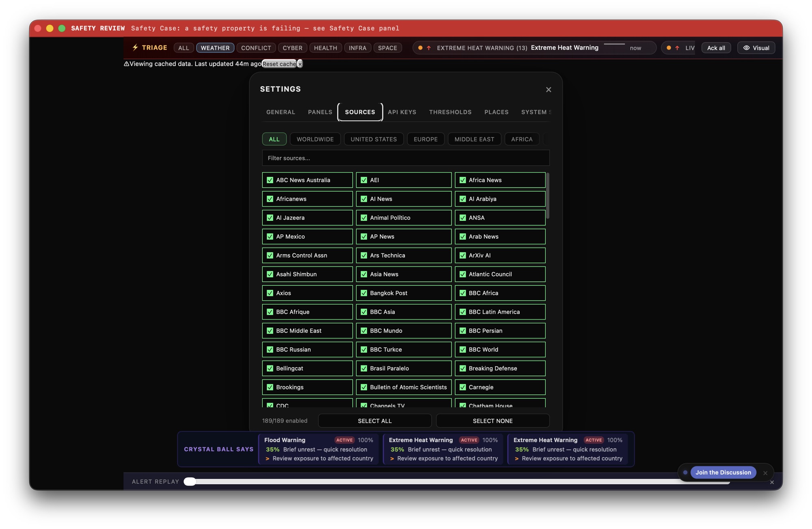Screen dimensions: 812x529
Task: Disable the Africa News source
Action: 462,180
